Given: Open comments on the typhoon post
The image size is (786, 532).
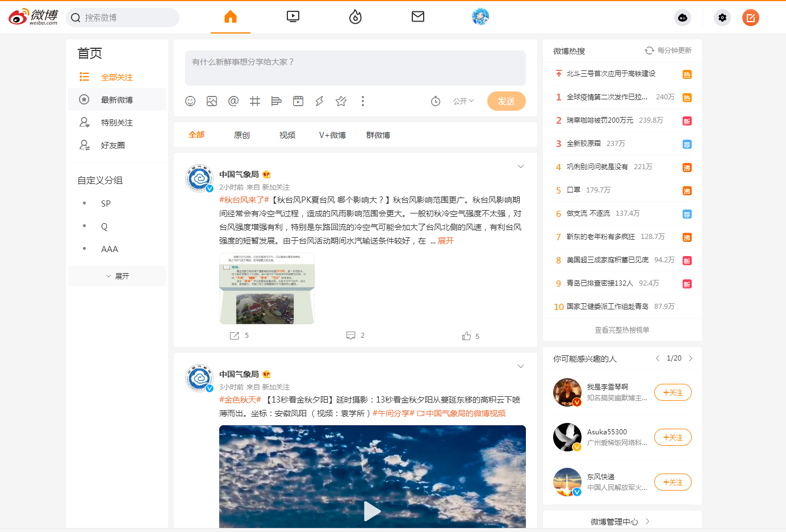Looking at the screenshot, I should pos(356,336).
